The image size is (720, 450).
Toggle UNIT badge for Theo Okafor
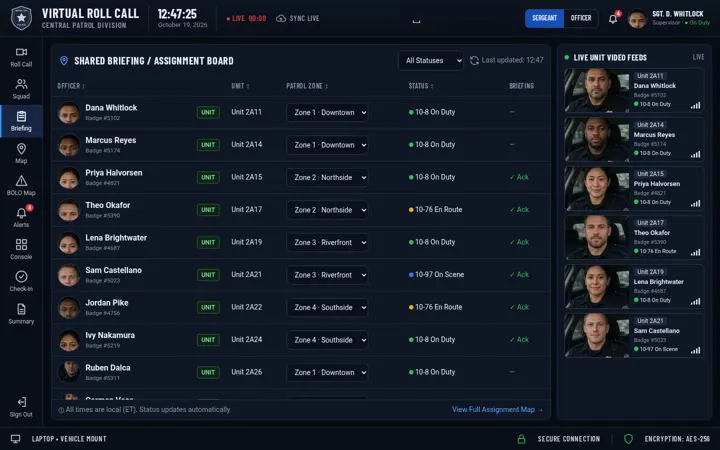coord(208,210)
